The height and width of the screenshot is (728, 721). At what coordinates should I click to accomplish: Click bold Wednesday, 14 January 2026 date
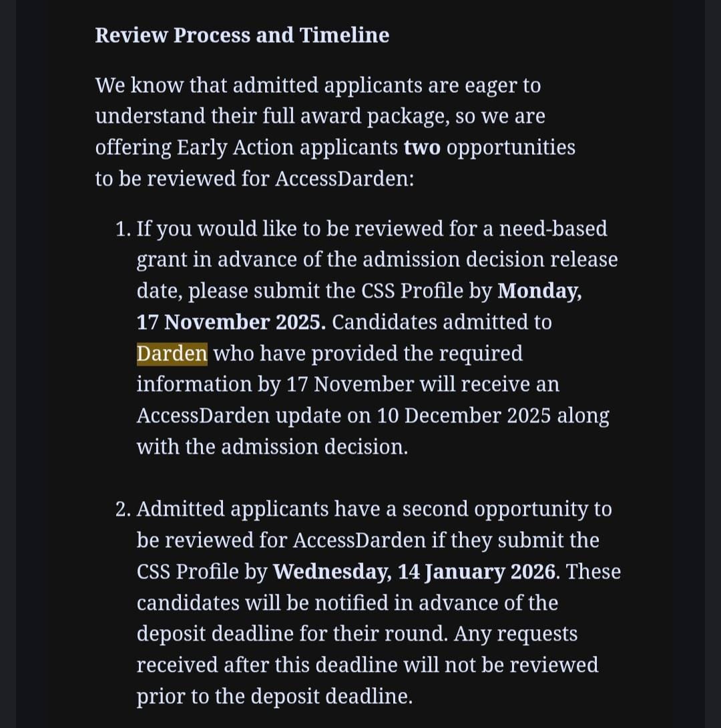[415, 572]
